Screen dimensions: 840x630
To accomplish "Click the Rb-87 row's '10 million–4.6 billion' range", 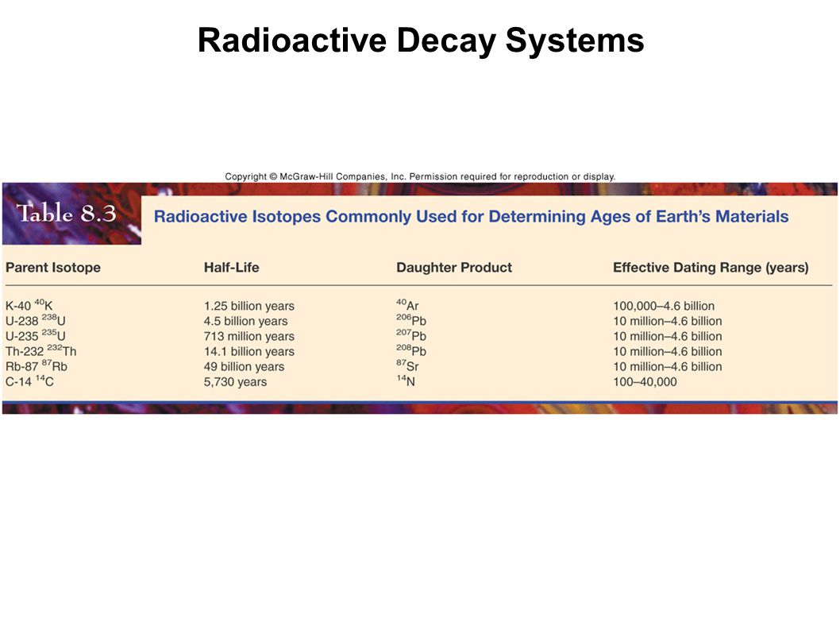I will coord(668,366).
